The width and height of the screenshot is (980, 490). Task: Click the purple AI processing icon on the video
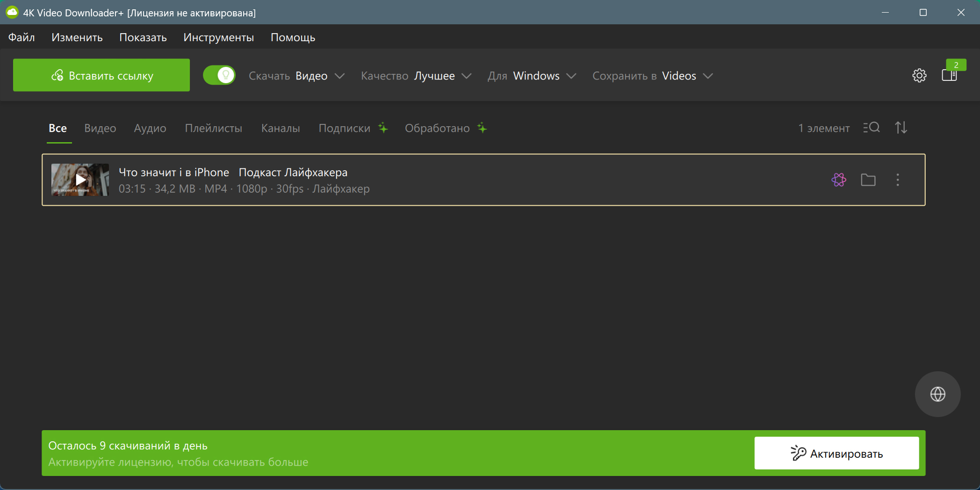coord(839,180)
